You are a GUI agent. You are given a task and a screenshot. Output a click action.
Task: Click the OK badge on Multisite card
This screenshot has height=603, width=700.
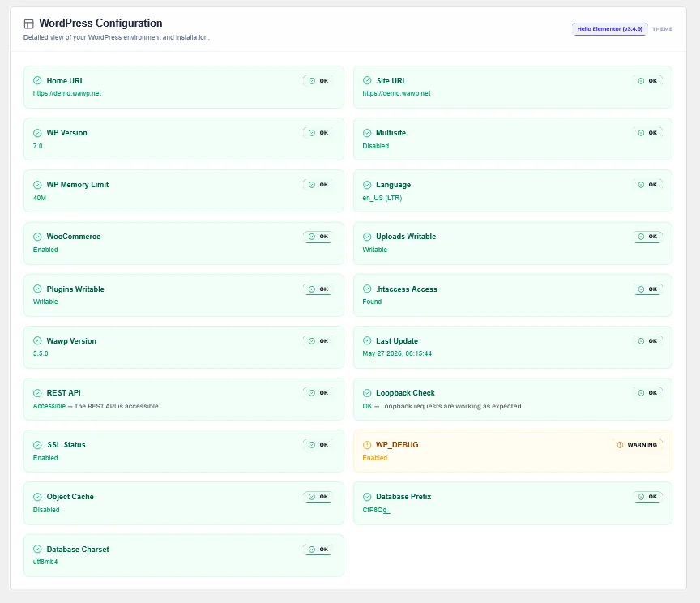(647, 133)
